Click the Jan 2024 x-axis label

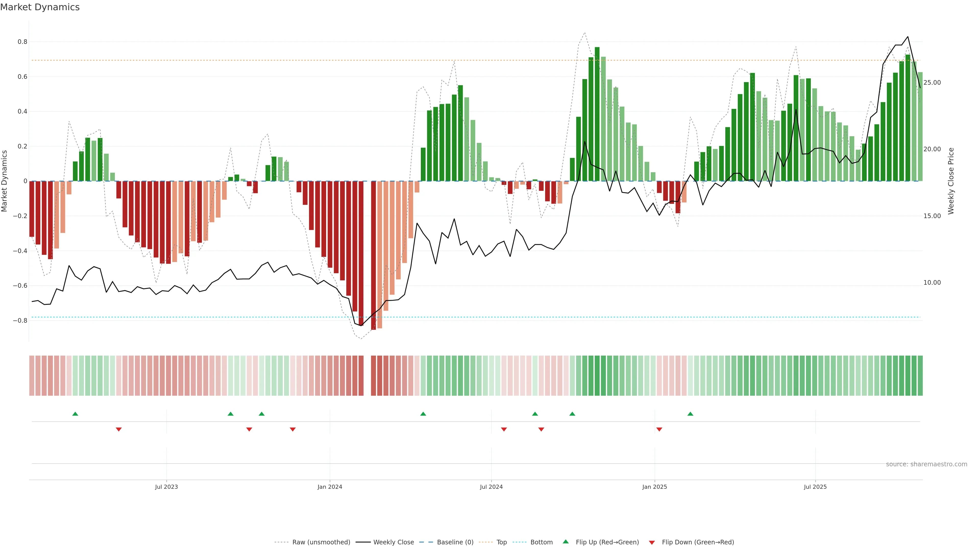[330, 487]
